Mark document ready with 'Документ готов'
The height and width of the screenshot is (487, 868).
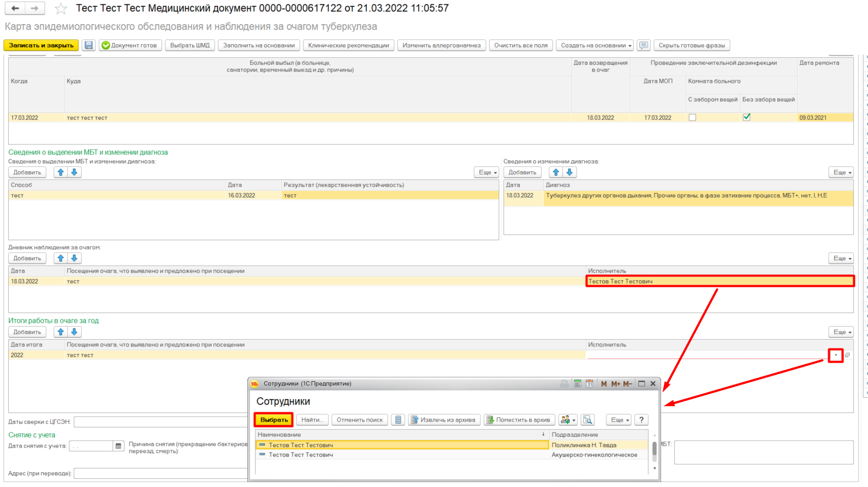coord(130,45)
